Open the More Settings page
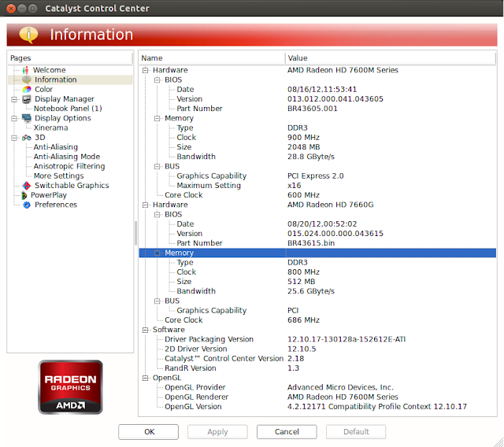 (x=59, y=176)
